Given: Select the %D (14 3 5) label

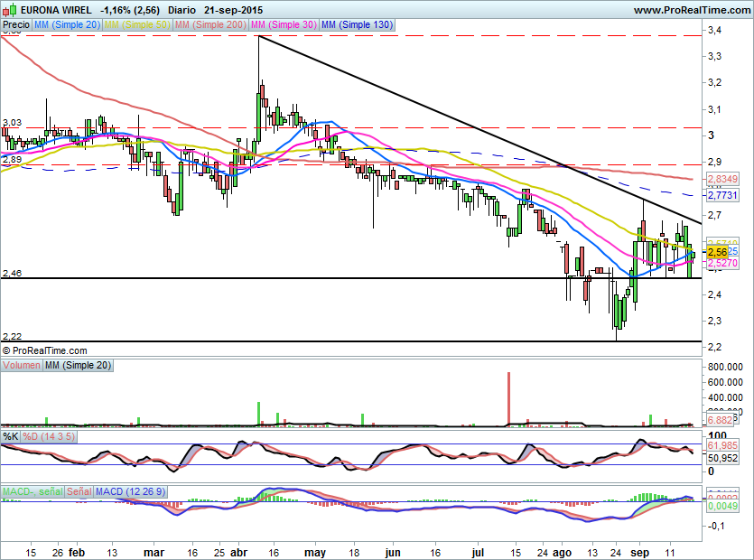Looking at the screenshot, I should click(x=49, y=437).
